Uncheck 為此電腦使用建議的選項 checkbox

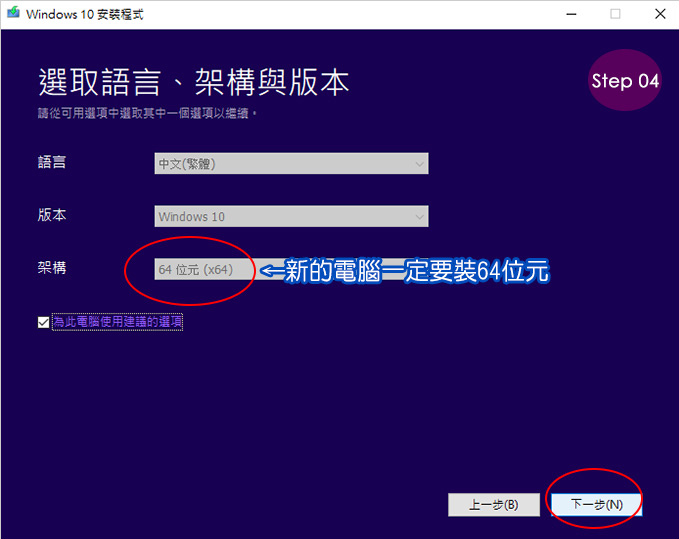point(43,323)
